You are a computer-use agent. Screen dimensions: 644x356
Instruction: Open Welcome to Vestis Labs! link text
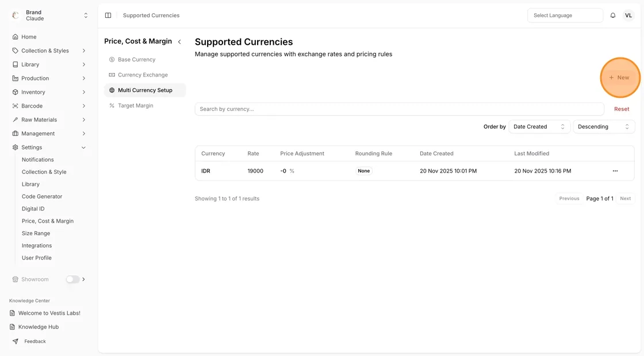coord(49,313)
